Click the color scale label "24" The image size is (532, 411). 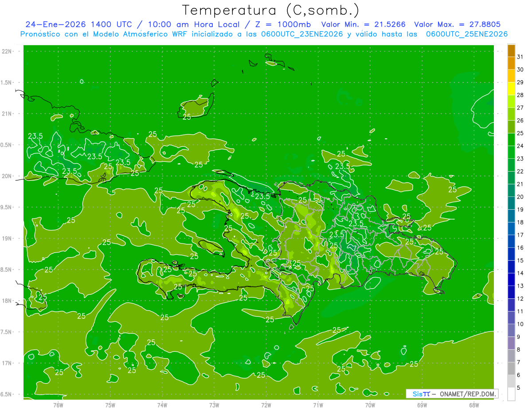[520, 146]
